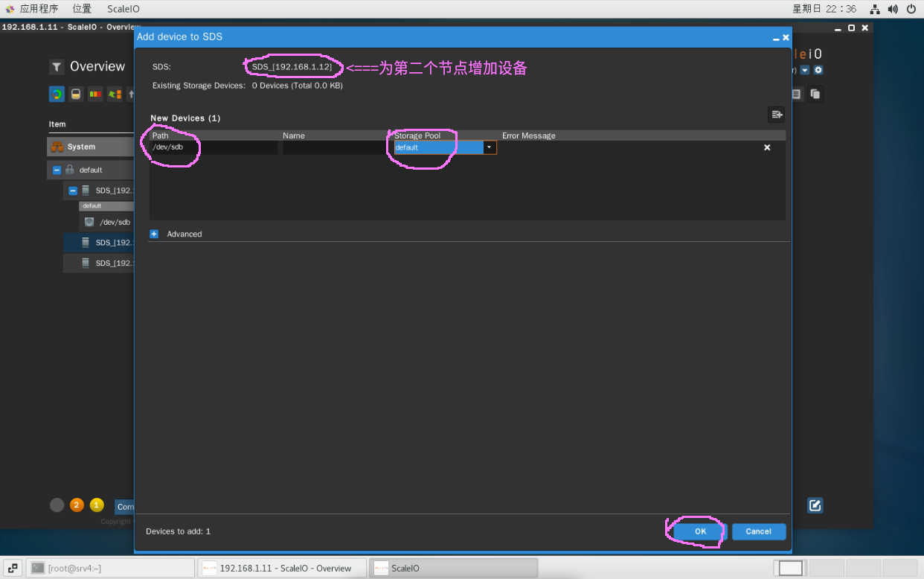Click the orange alert badge showing 2
This screenshot has width=924, height=579.
(x=77, y=505)
